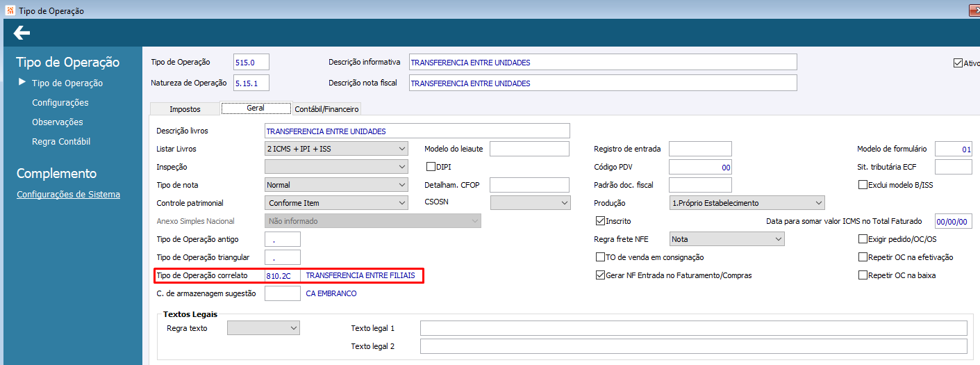The width and height of the screenshot is (980, 365).
Task: Switch to the Contábil/Financeiro tab
Action: 326,109
